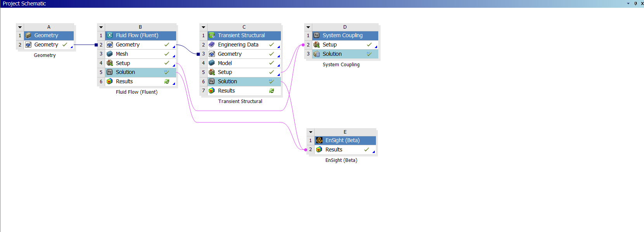This screenshot has width=644, height=232.
Task: Click the checkmark status on Fluent Mesh row
Action: pyautogui.click(x=167, y=54)
